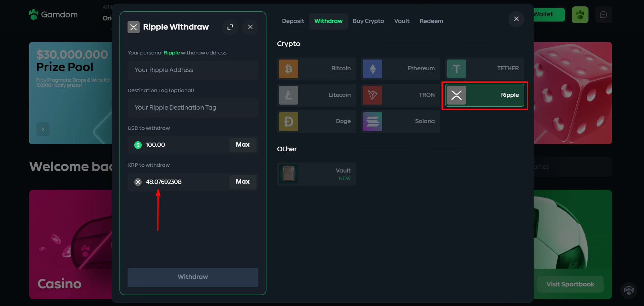Choose TETHER as withdrawal currency
The height and width of the screenshot is (306, 644).
[485, 69]
